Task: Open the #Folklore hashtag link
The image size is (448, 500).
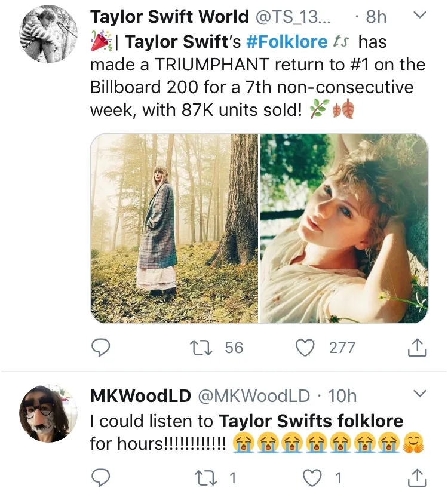Action: coord(287,42)
